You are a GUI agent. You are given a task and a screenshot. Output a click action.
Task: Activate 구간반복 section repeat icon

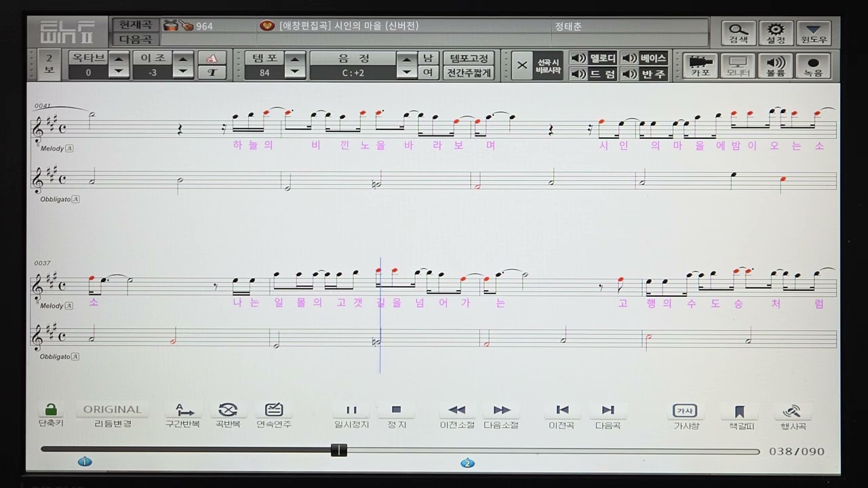(x=183, y=409)
